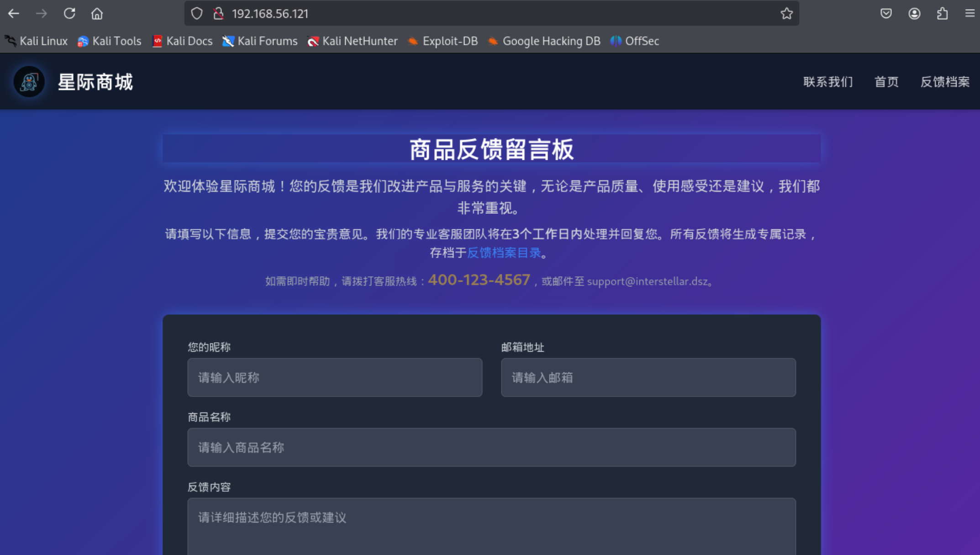This screenshot has height=555, width=980.
Task: Click the 反馈内容 label
Action: point(209,487)
